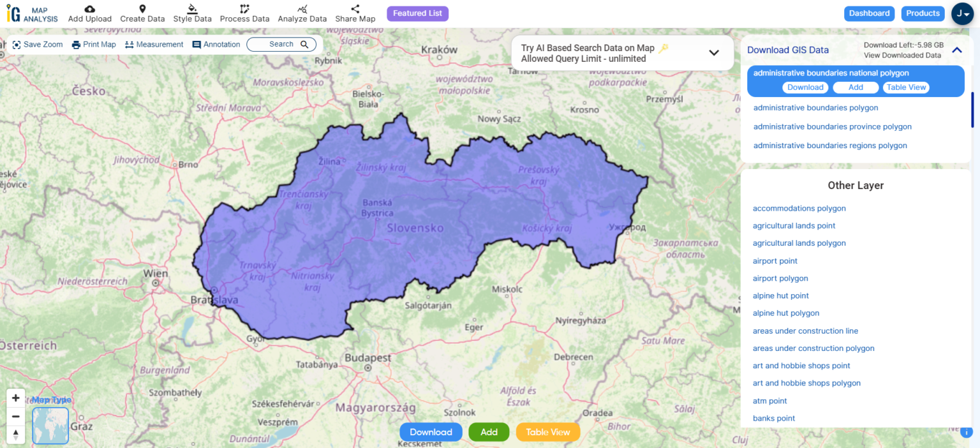Open the Share Map tool
Viewport: 980px width, 448px height.
(355, 14)
